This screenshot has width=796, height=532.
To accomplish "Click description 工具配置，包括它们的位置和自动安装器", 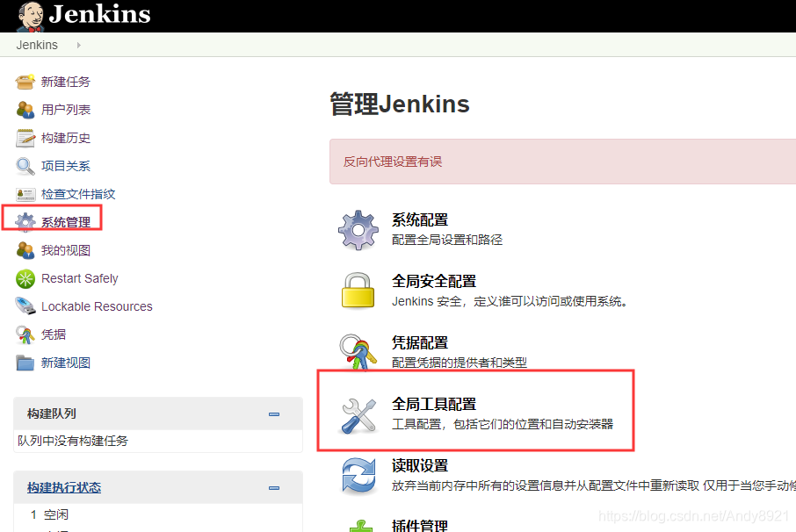I will (502, 424).
